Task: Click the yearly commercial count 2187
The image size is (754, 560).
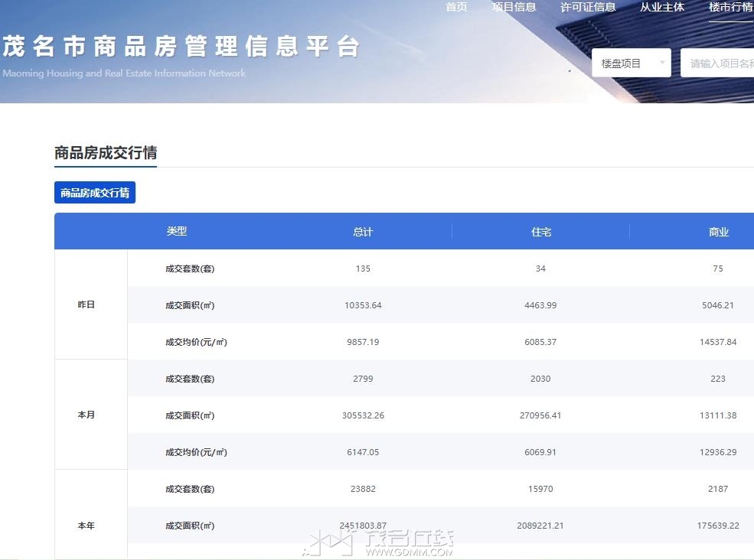Action: tap(718, 489)
